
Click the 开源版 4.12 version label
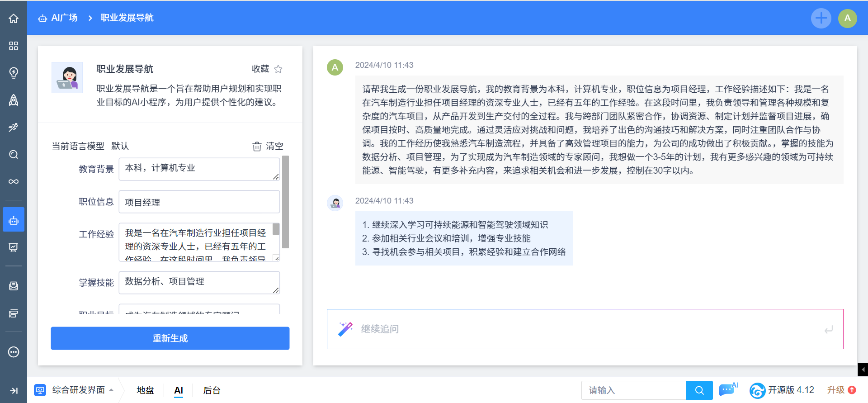click(x=791, y=390)
